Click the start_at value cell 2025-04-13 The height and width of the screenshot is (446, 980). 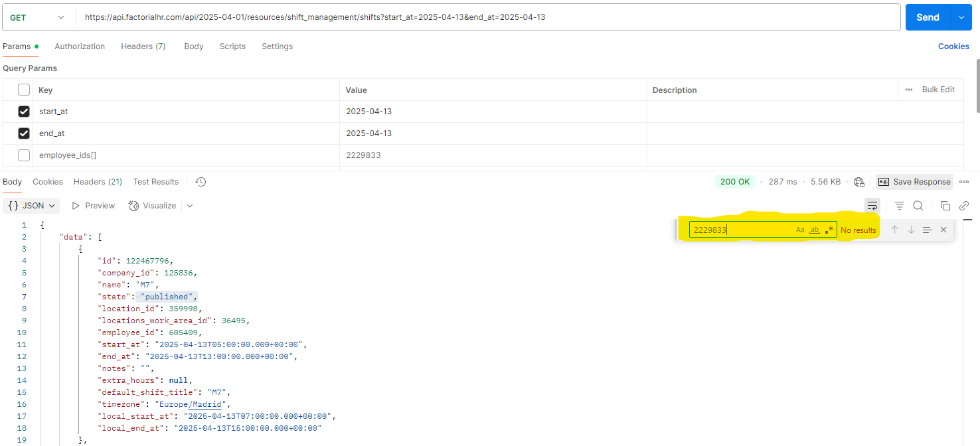point(493,111)
